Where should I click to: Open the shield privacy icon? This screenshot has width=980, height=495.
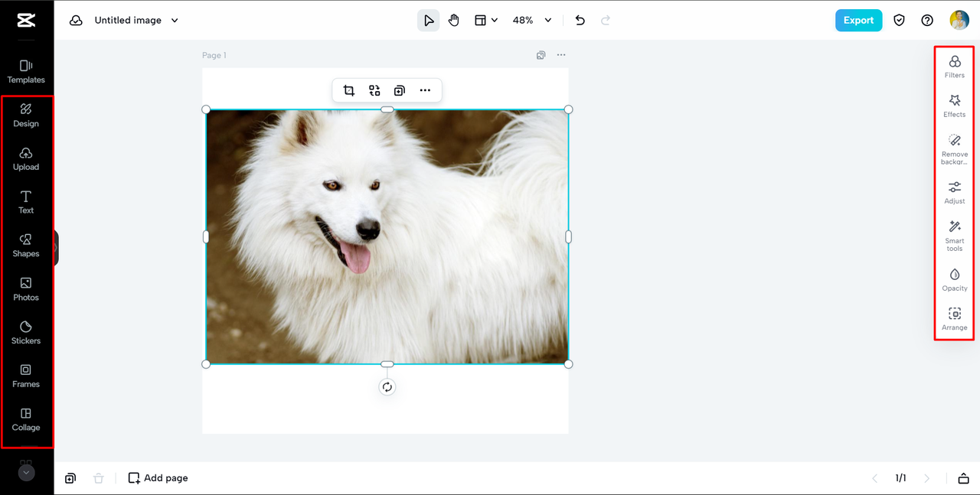(900, 21)
